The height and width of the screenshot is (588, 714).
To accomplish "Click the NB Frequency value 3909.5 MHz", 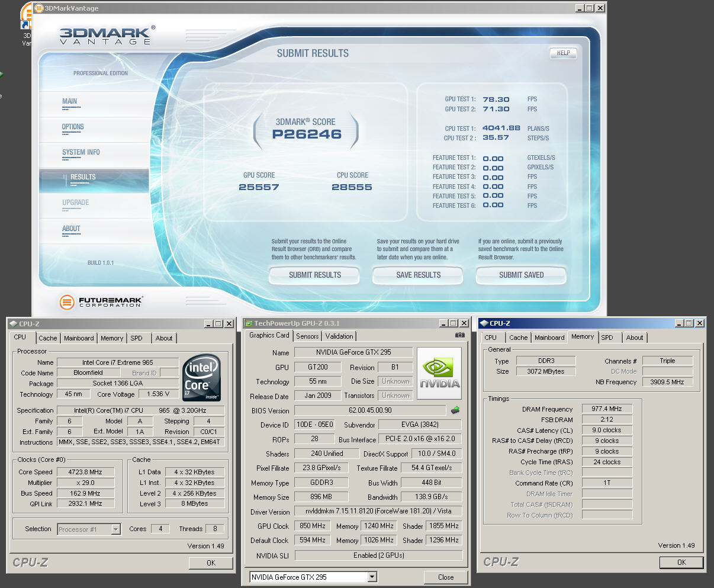I will [667, 382].
